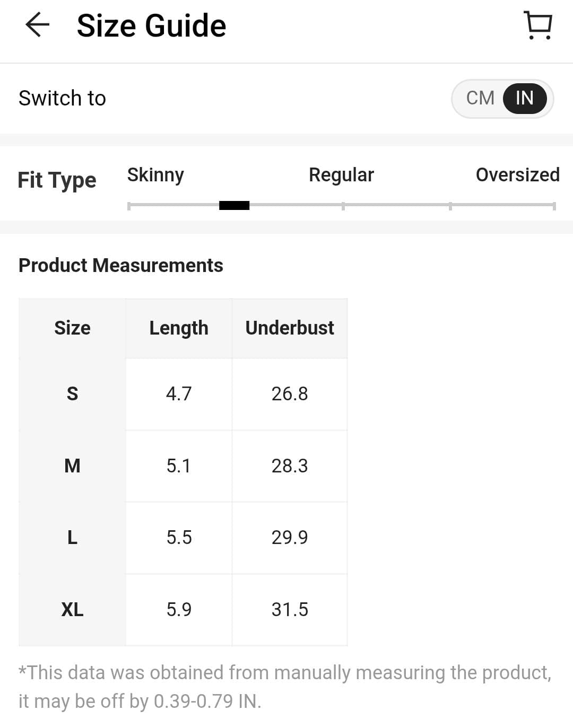Select the size S row label
Image resolution: width=573 pixels, height=728 pixels.
(72, 393)
